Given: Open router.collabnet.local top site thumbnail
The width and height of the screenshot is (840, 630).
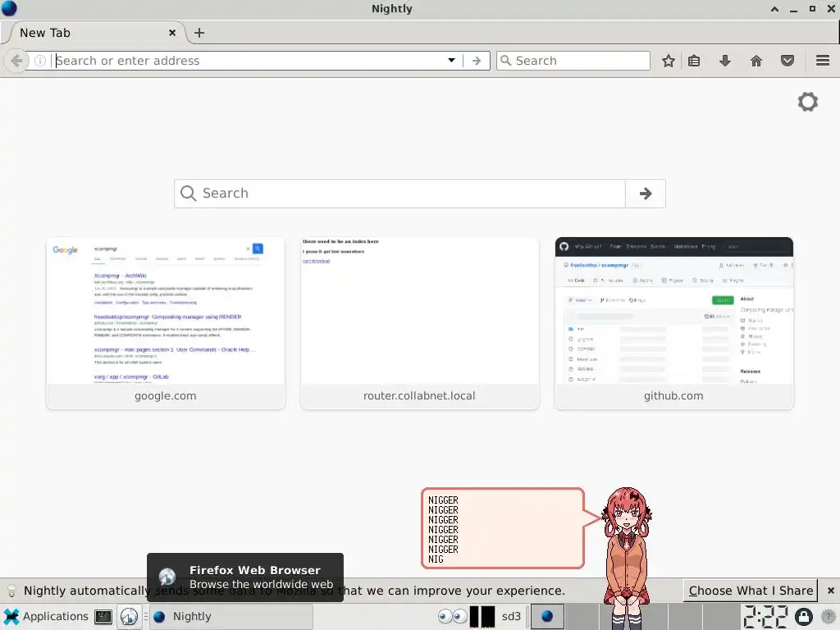Looking at the screenshot, I should [x=419, y=323].
